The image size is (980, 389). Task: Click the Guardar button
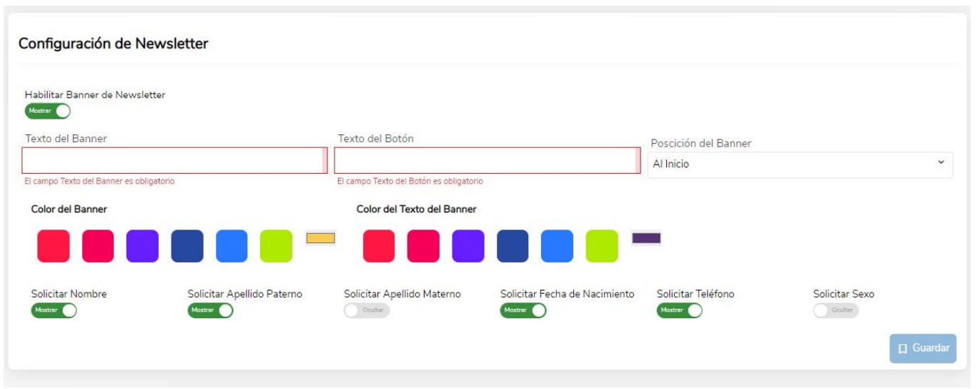(923, 348)
